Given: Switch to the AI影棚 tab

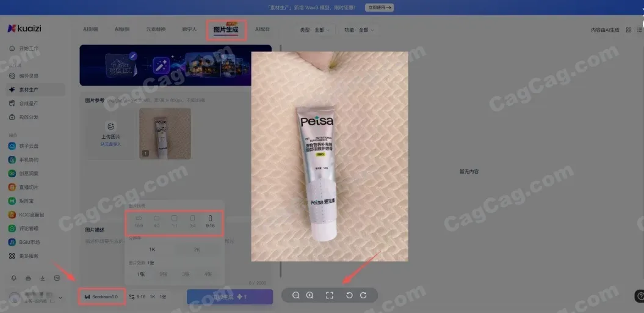Looking at the screenshot, I should point(90,29).
